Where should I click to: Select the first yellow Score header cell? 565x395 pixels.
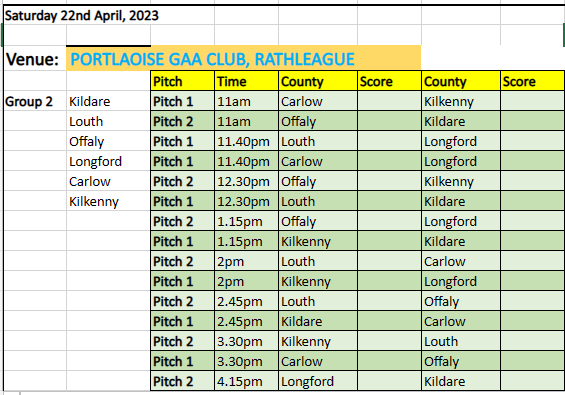point(389,81)
